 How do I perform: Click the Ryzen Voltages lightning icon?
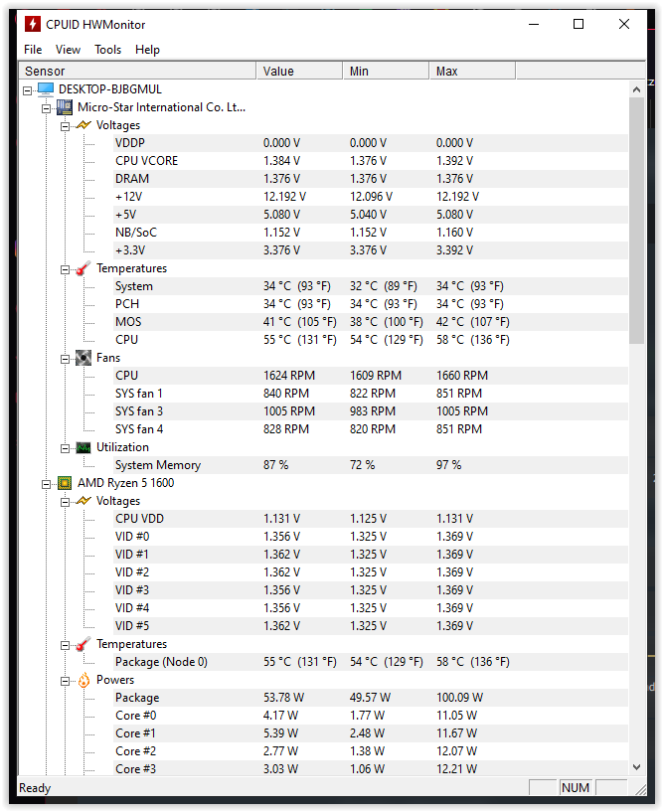[x=83, y=501]
